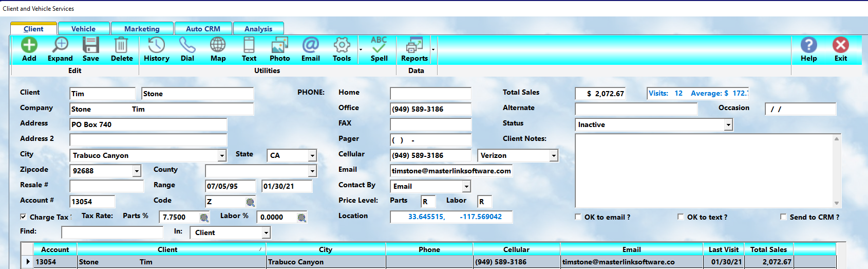This screenshot has height=269, width=868.
Task: Open the Photo utility
Action: coord(280,49)
